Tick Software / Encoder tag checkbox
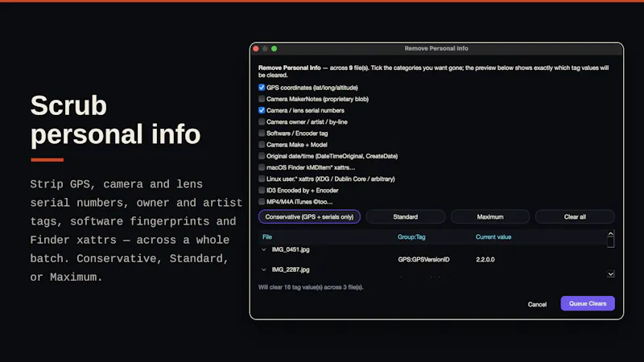This screenshot has width=644, height=362. [x=262, y=134]
